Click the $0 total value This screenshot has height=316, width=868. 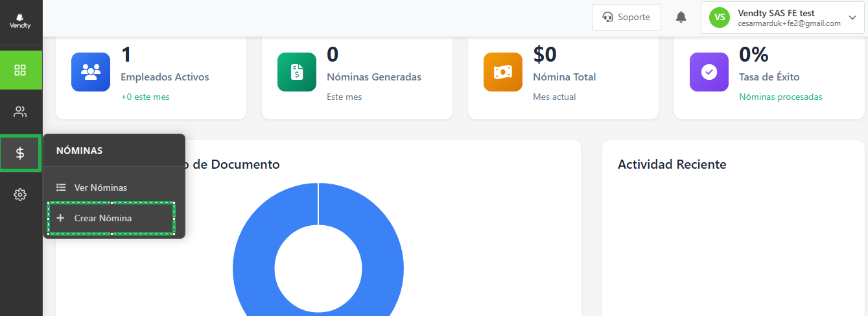coord(545,55)
